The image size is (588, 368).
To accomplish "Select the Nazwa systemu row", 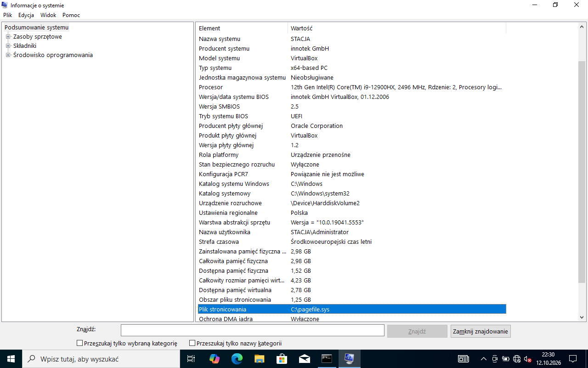I will [352, 39].
